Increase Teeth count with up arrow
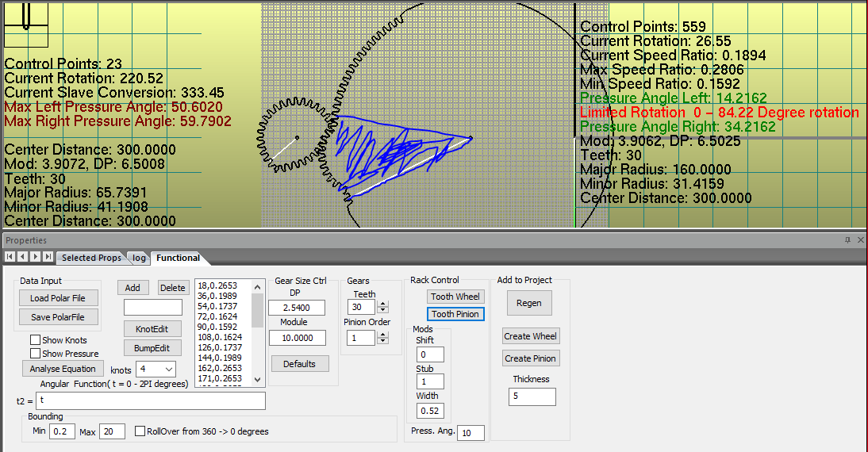This screenshot has height=452, width=868. click(x=383, y=304)
